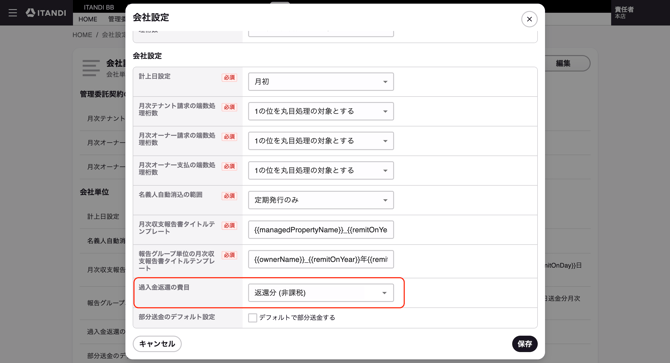Screen dimensions: 670x363
Task: Click the 計上日設定 label in dialog
Action: pos(154,76)
